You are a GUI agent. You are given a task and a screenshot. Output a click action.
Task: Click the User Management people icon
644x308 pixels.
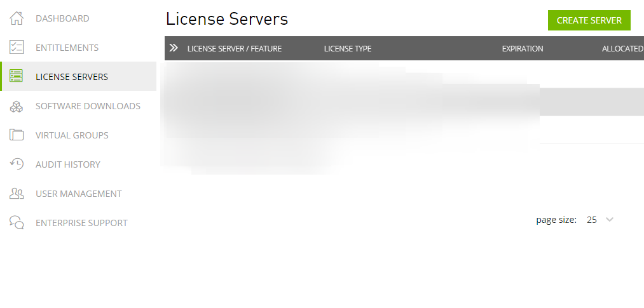pyautogui.click(x=17, y=194)
